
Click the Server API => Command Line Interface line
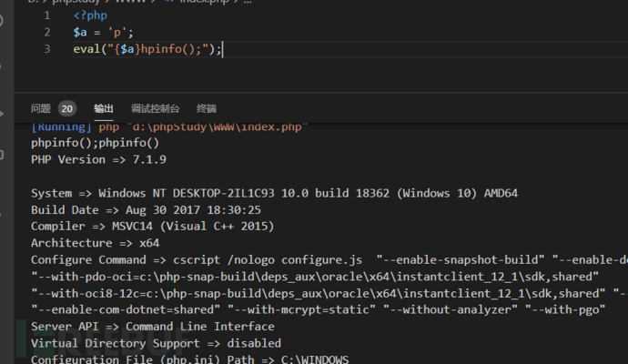153,327
